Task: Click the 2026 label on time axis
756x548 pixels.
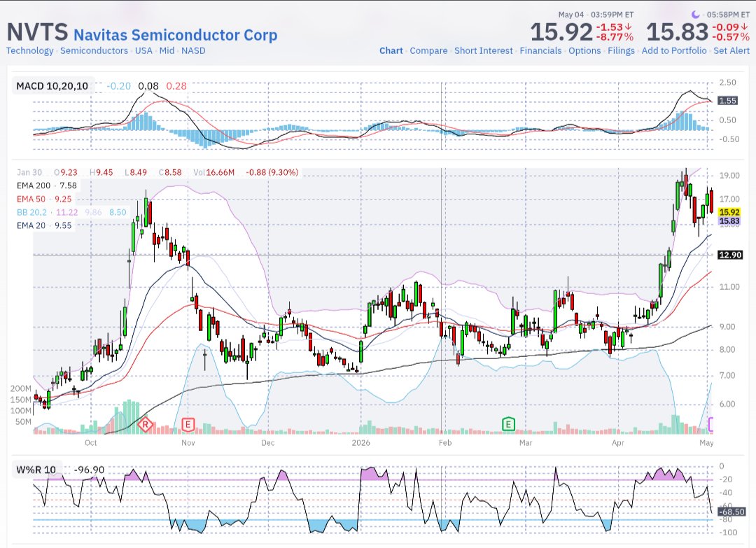Action: click(x=360, y=442)
